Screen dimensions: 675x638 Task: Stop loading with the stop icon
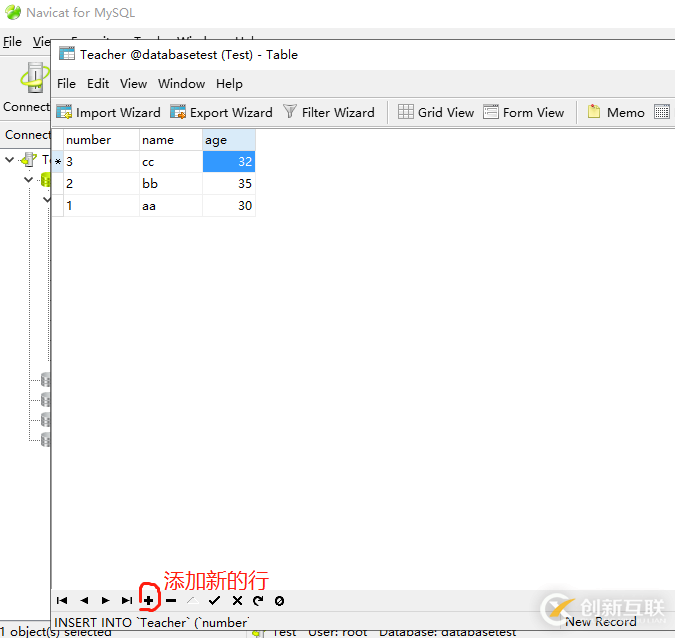[279, 601]
